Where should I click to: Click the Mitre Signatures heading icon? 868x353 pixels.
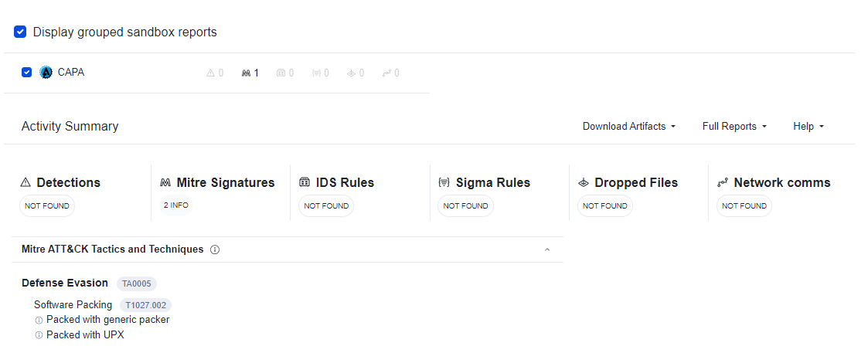click(x=165, y=183)
